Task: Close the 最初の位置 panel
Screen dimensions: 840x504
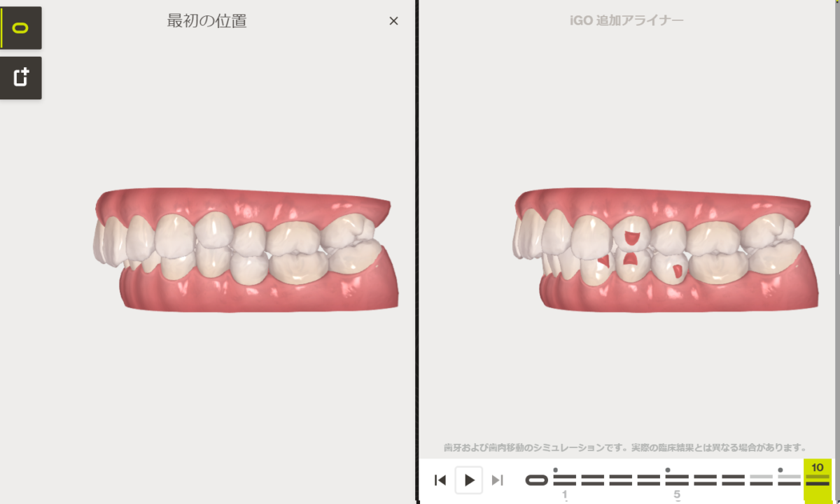Action: [393, 21]
